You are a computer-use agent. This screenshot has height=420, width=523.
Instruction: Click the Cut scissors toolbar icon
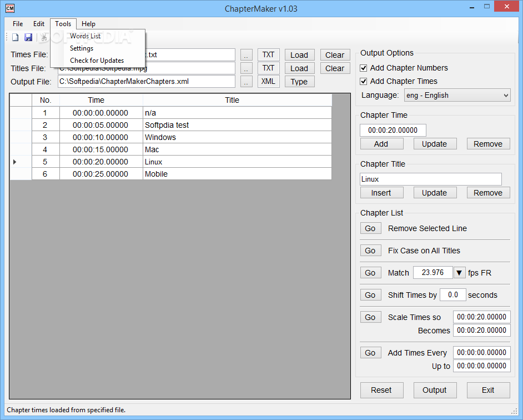[x=44, y=37]
